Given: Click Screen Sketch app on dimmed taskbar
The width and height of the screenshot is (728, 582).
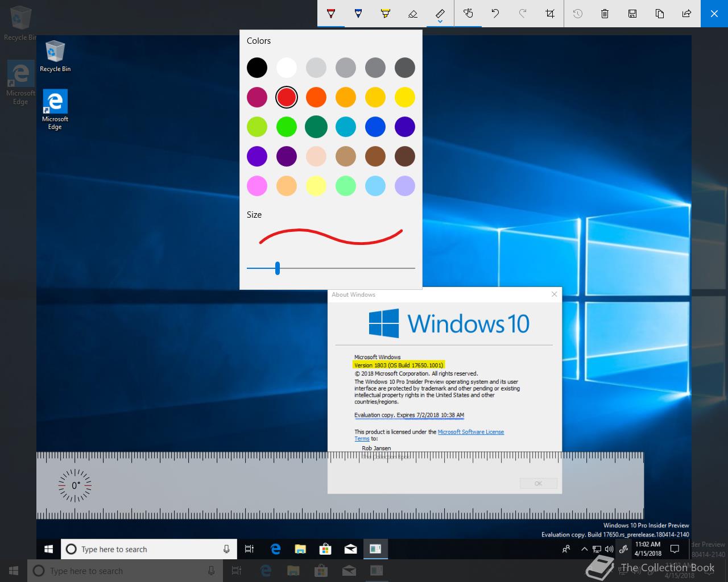Looking at the screenshot, I should click(377, 571).
